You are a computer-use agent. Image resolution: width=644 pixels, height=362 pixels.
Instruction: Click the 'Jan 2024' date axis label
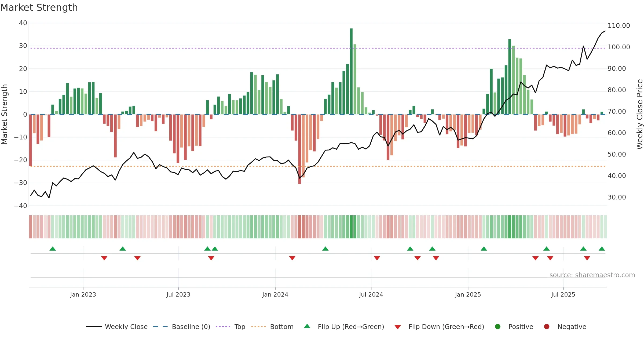[275, 295]
